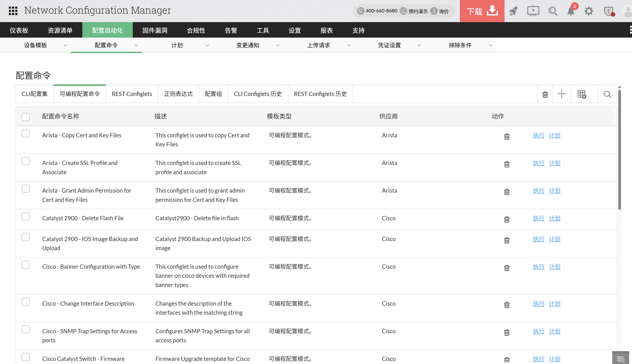Click 执行 on Cisco - Banner Configuration with Type
The width and height of the screenshot is (632, 364).
tap(539, 266)
